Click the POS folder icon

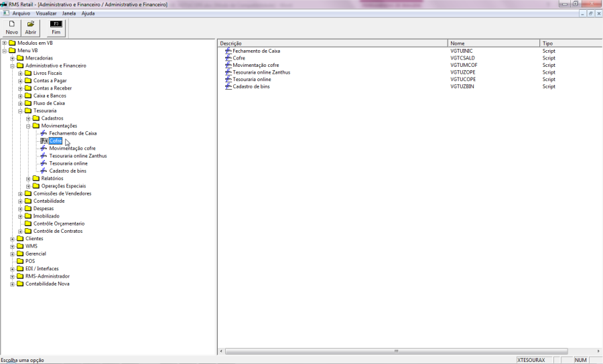[20, 261]
